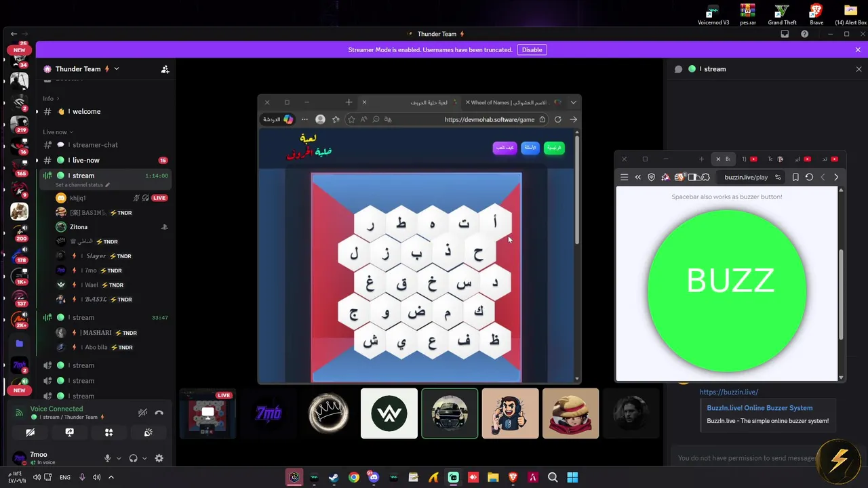Viewport: 868px width, 488px height.
Task: Open the voice activities launcher
Action: (x=108, y=432)
